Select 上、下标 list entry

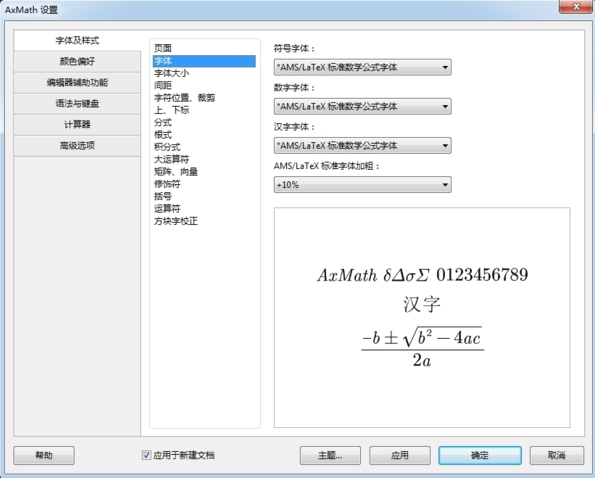[x=204, y=110]
